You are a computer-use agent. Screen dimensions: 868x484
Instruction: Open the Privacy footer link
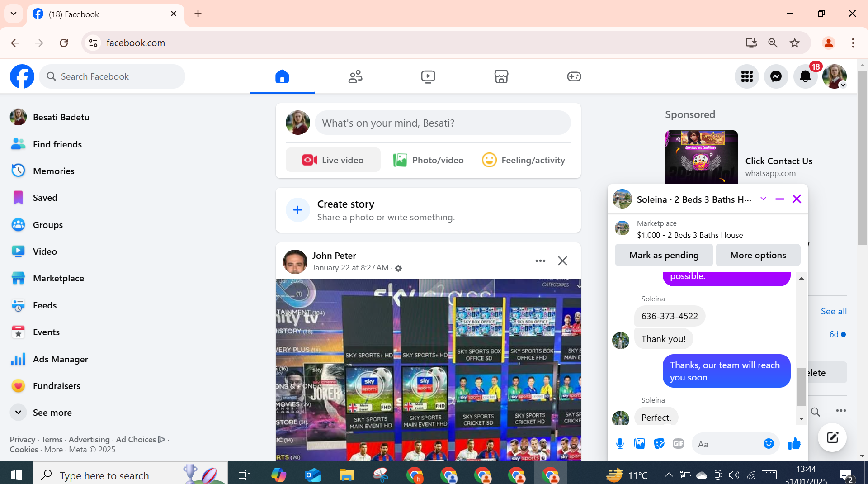point(22,440)
